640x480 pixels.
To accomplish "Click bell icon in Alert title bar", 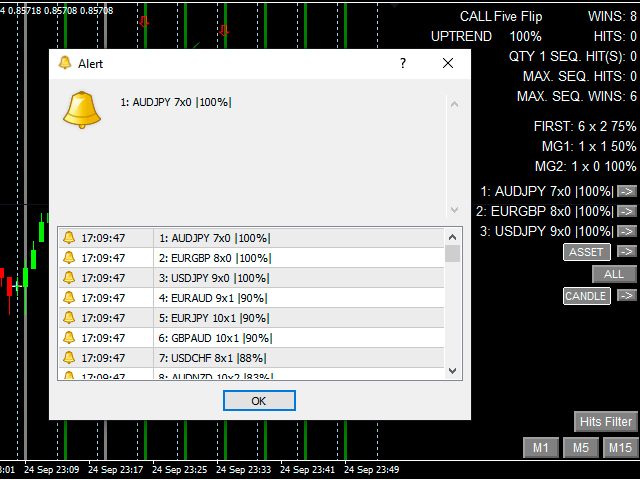I will click(x=65, y=63).
